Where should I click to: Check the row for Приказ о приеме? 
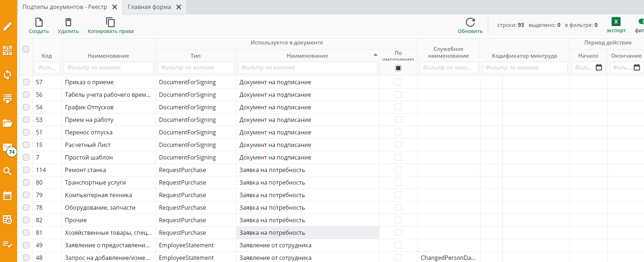(26, 82)
